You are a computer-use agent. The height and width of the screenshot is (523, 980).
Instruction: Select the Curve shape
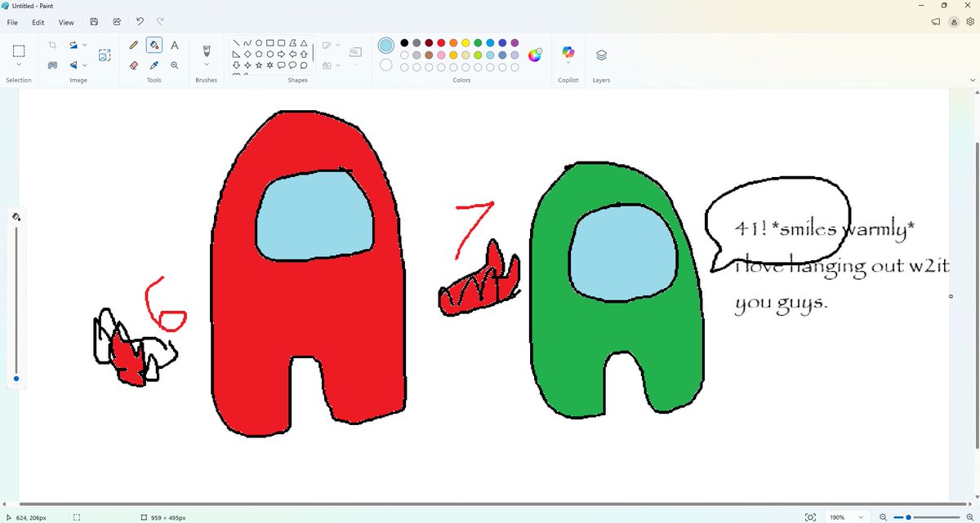247,43
